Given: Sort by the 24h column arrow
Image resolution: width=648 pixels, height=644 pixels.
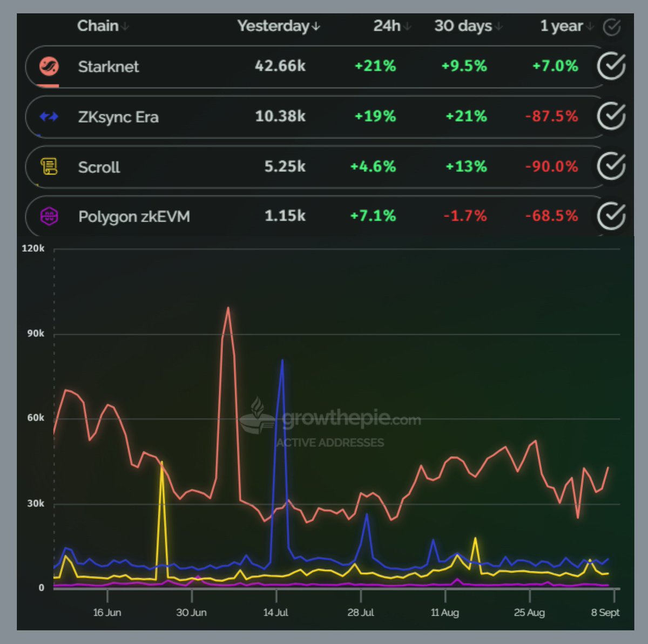Looking at the screenshot, I should (407, 26).
